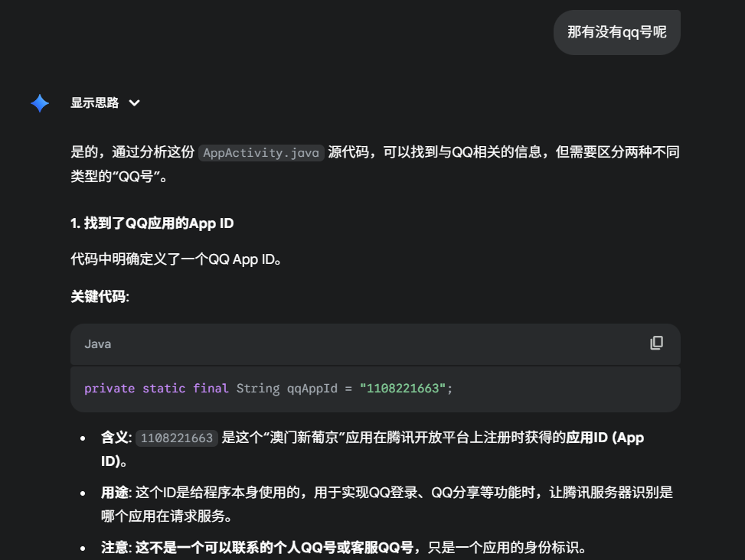Click the AppActivity.java inline code

[x=261, y=152]
